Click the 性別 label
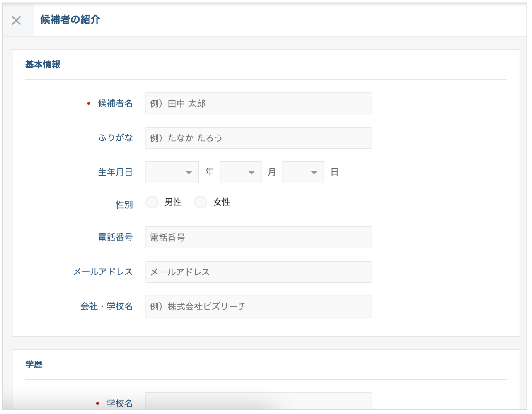 (x=124, y=205)
